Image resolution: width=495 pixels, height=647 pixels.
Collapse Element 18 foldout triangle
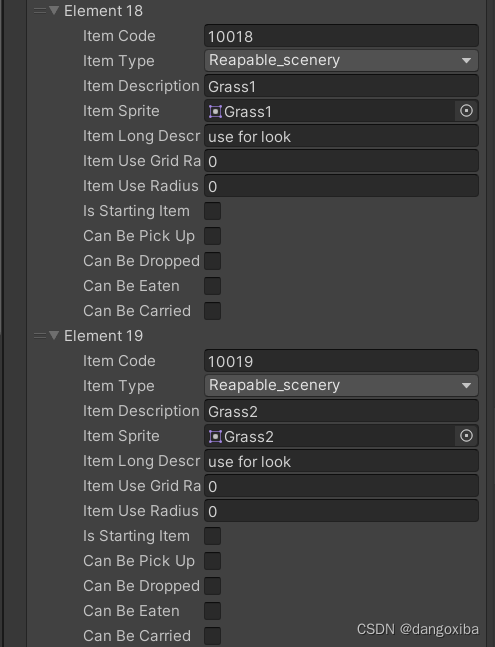coord(54,10)
